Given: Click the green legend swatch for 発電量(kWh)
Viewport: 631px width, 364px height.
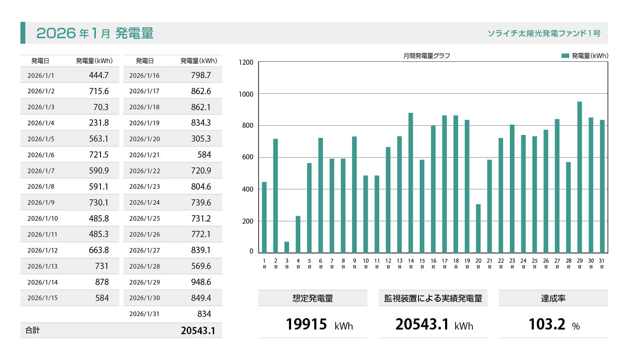Looking at the screenshot, I should click(565, 55).
